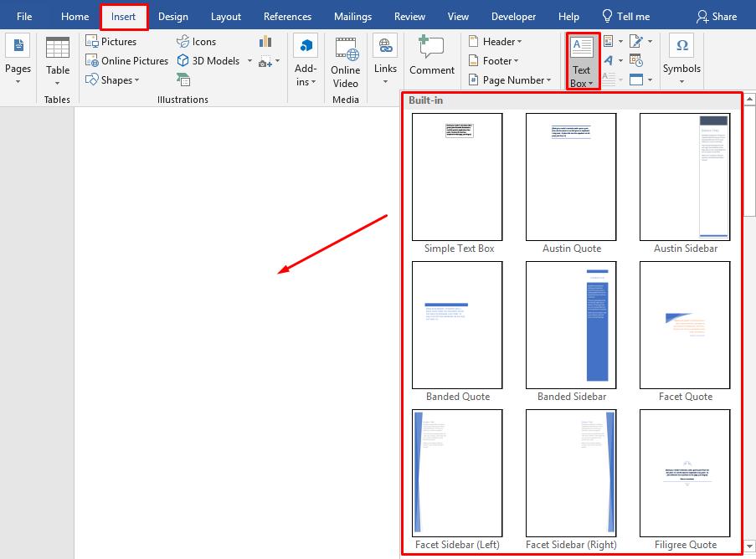Open the Header dropdown
The height and width of the screenshot is (559, 756).
tap(495, 42)
